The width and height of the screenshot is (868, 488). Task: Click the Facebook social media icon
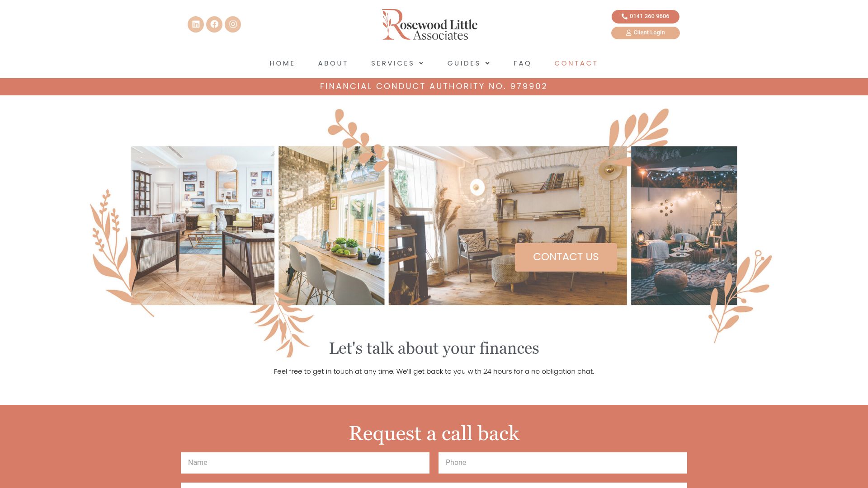(215, 24)
